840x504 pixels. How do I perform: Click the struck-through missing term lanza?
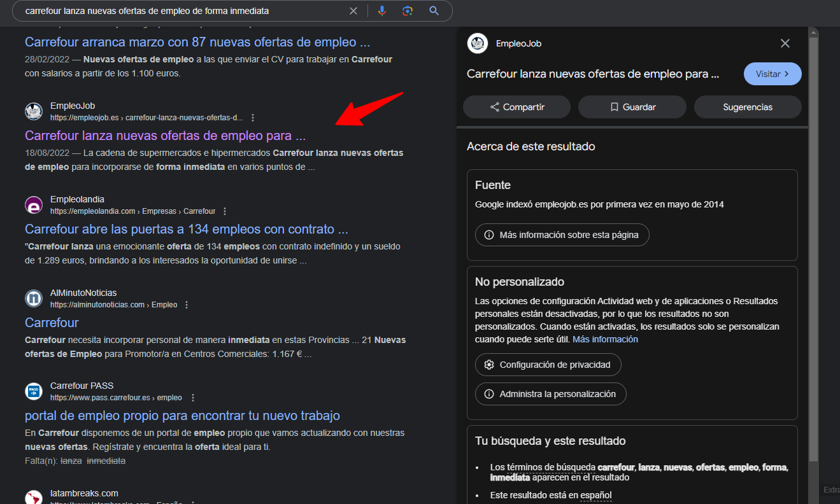click(71, 461)
